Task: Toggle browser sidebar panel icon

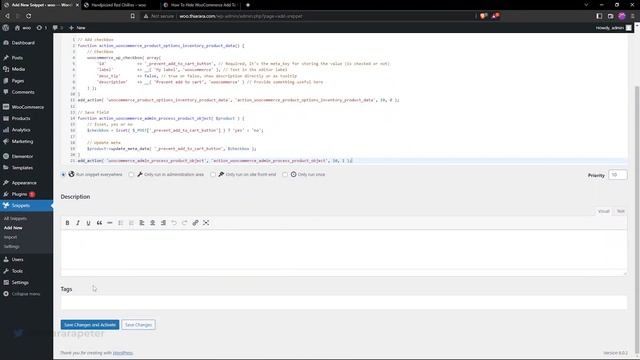Action: point(599,16)
